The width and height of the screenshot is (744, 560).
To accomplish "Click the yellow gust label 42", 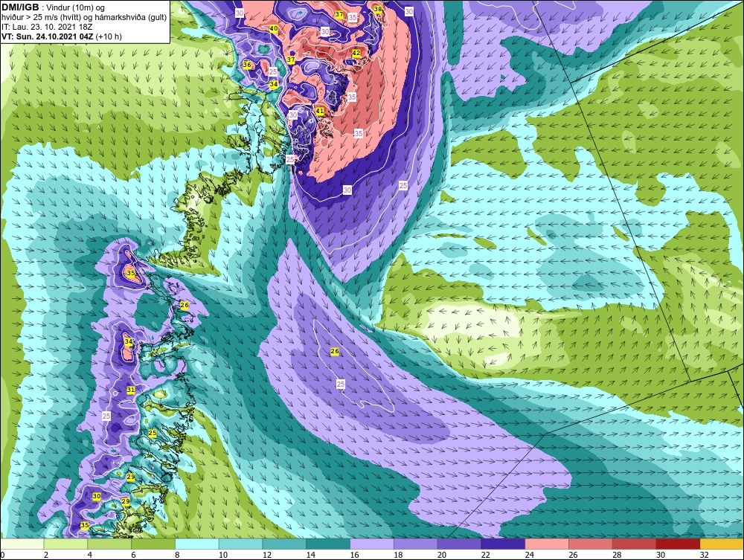I will (356, 53).
